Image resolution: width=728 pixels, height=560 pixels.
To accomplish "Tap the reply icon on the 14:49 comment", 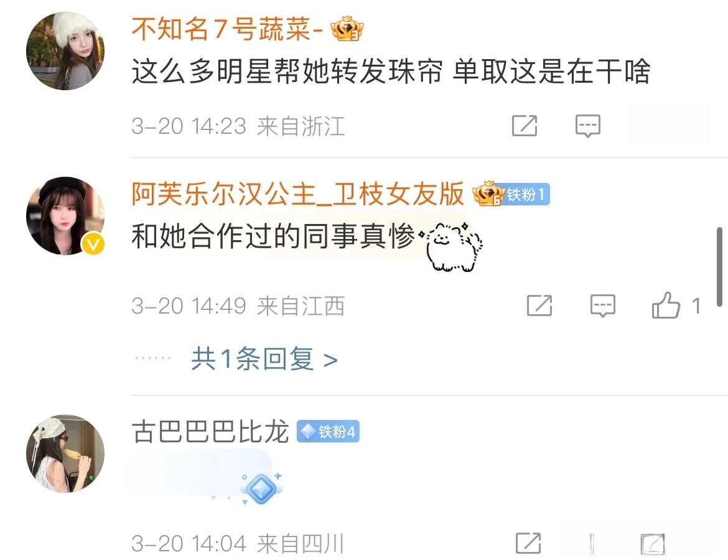I will [x=603, y=306].
